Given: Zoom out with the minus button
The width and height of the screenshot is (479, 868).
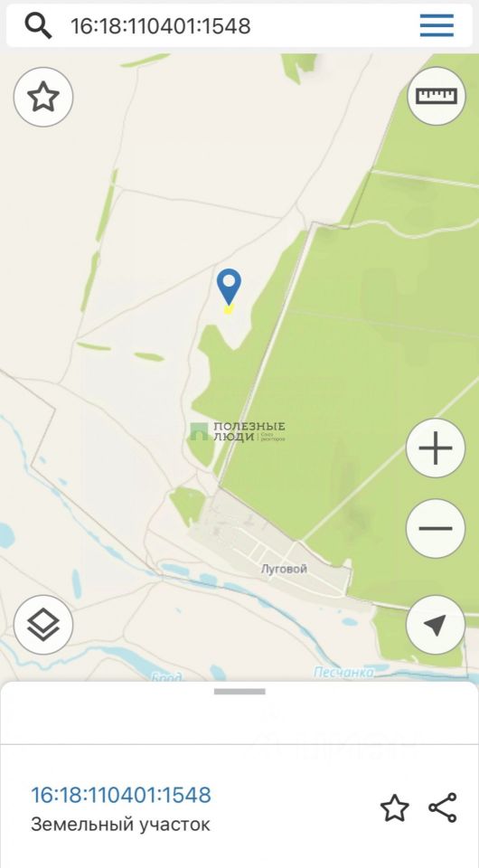Looking at the screenshot, I should (436, 528).
